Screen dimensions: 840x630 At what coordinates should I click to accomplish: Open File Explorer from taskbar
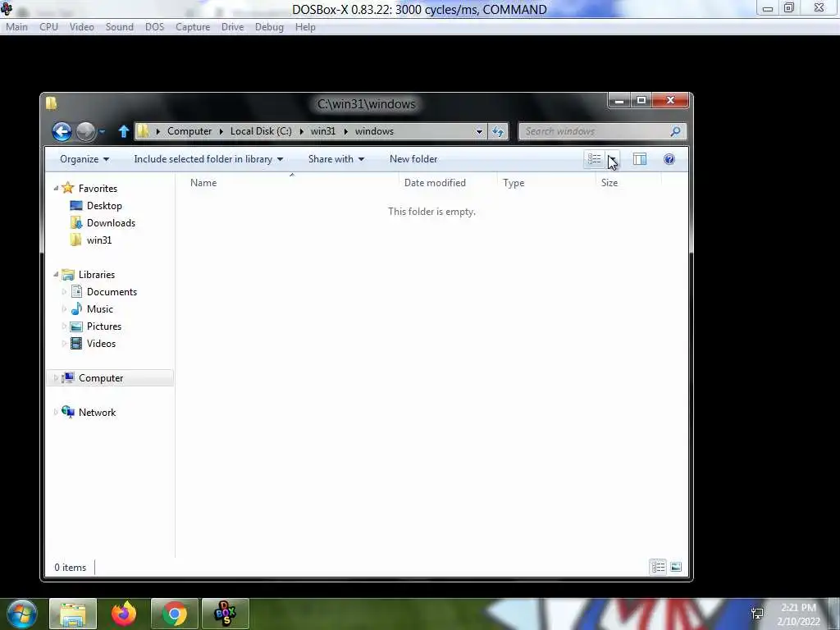click(73, 614)
